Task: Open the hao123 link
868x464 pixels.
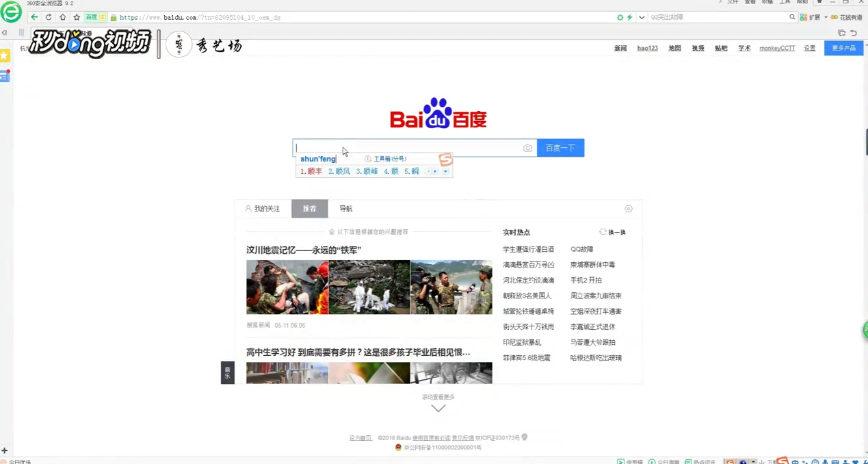Action: [x=647, y=49]
